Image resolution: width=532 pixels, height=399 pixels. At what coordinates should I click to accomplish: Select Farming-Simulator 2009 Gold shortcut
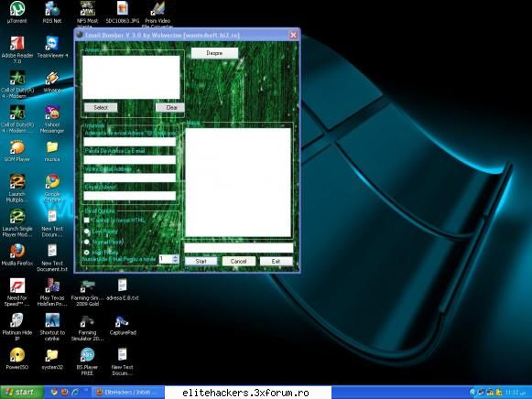(87, 292)
